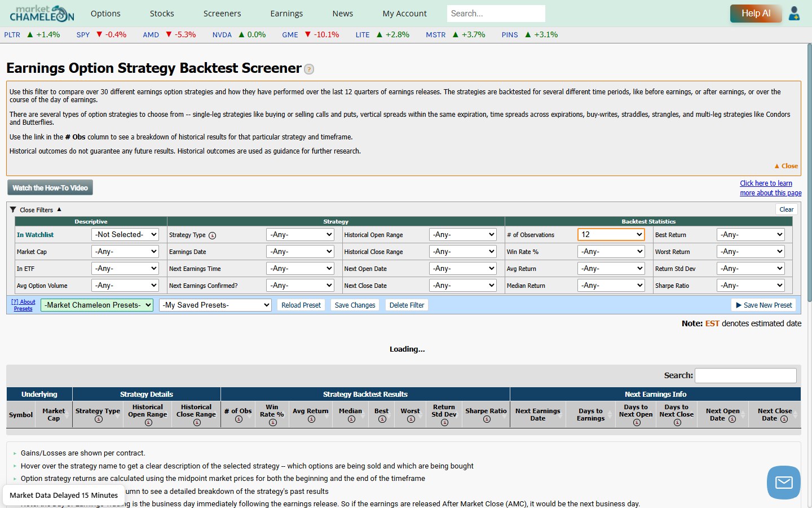Screen dimensions: 812x508
Task: Click Watch the How-To Video button
Action: pyautogui.click(x=50, y=188)
